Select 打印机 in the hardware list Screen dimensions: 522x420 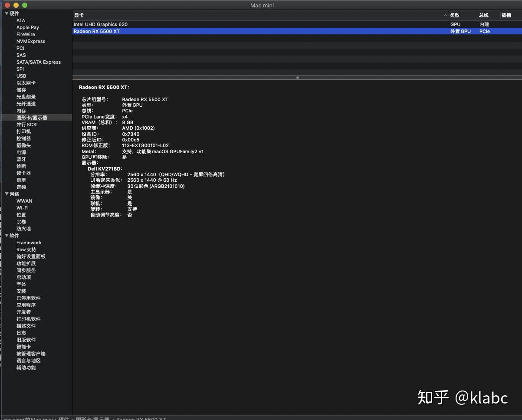pyautogui.click(x=24, y=131)
